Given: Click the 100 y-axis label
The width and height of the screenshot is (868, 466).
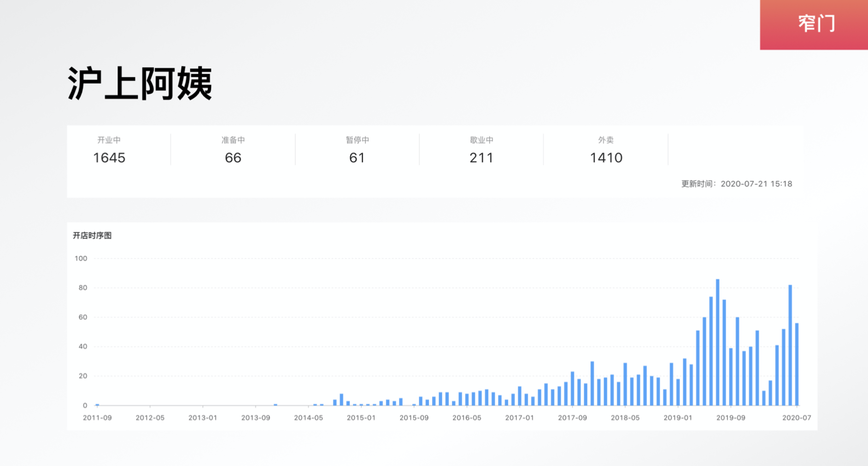Looking at the screenshot, I should (81, 258).
